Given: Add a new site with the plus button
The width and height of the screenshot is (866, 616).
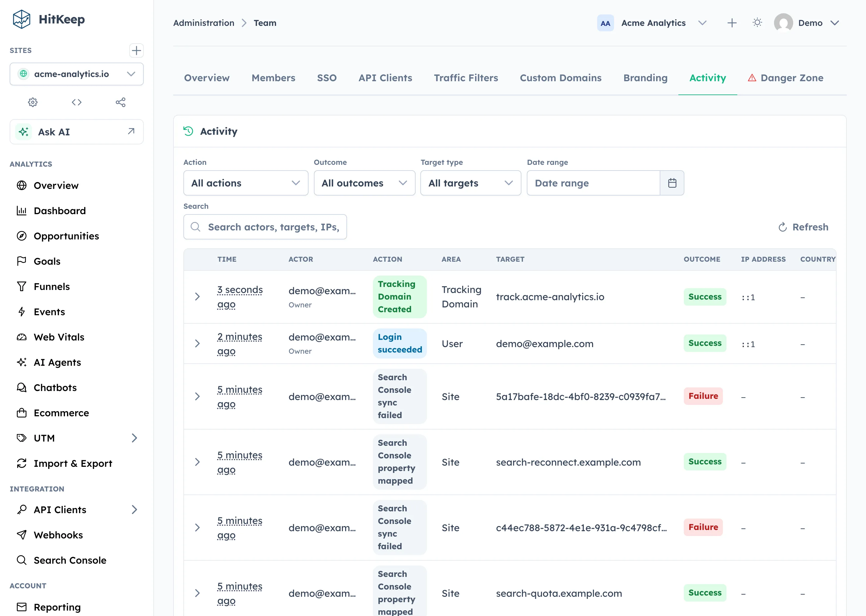Looking at the screenshot, I should [136, 51].
